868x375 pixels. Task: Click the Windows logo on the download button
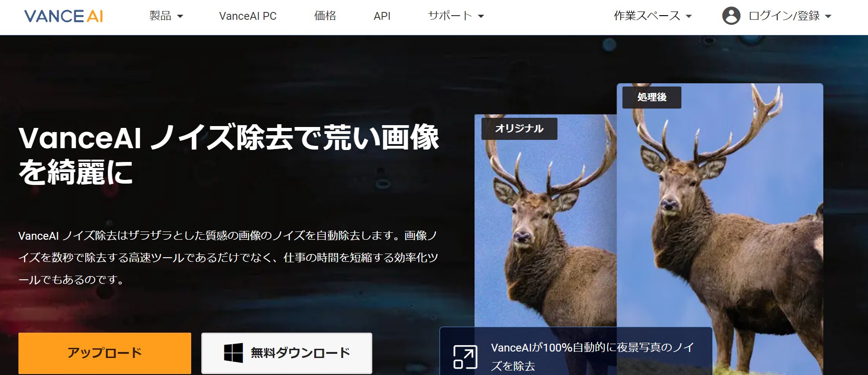click(233, 353)
